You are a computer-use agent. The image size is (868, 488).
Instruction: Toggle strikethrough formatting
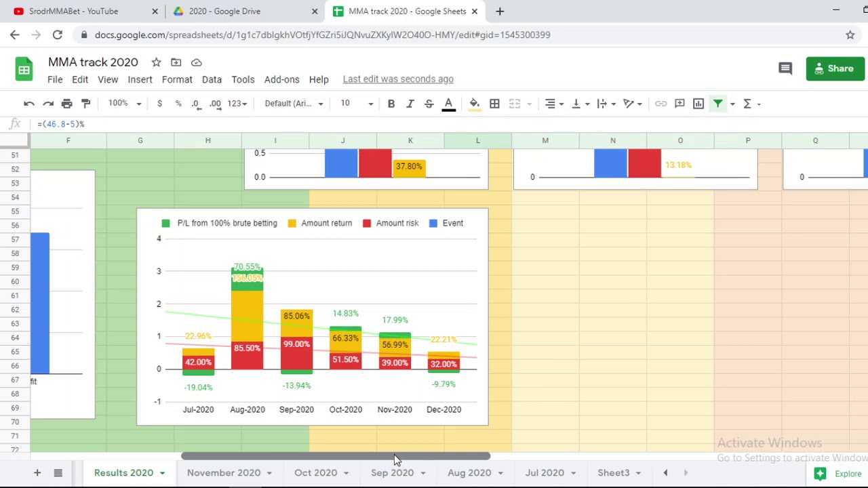click(429, 104)
